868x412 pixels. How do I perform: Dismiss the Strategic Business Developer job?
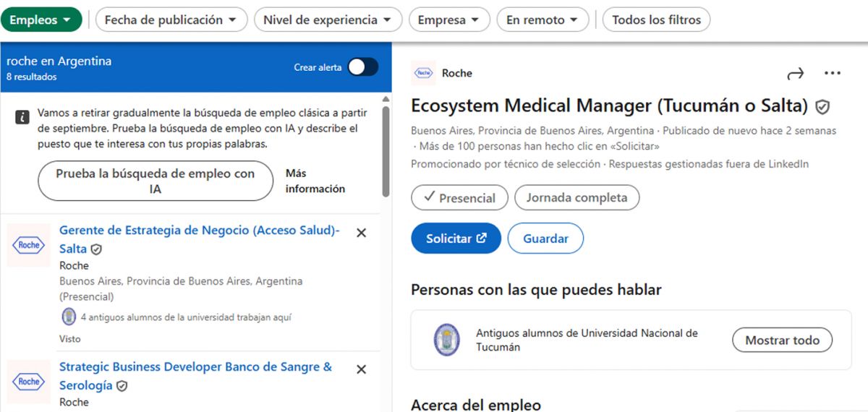(x=362, y=369)
